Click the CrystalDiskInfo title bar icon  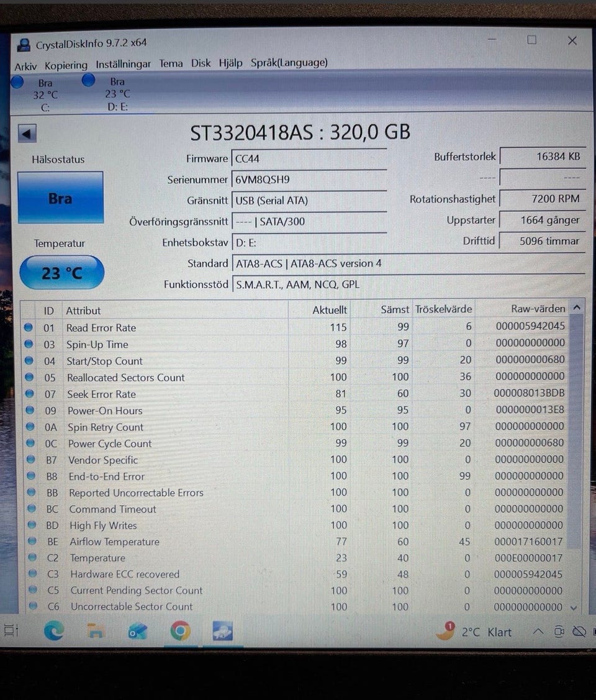point(23,45)
